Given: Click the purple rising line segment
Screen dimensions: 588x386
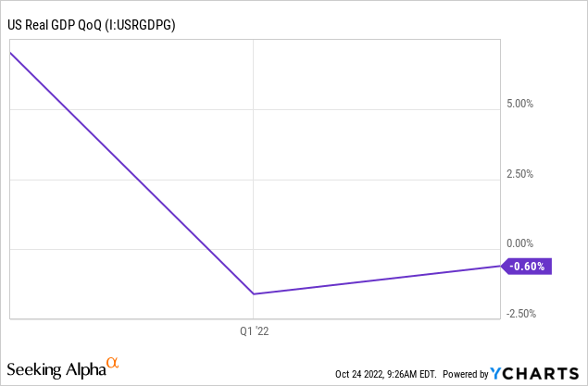Looking at the screenshot, I should pos(377,280).
